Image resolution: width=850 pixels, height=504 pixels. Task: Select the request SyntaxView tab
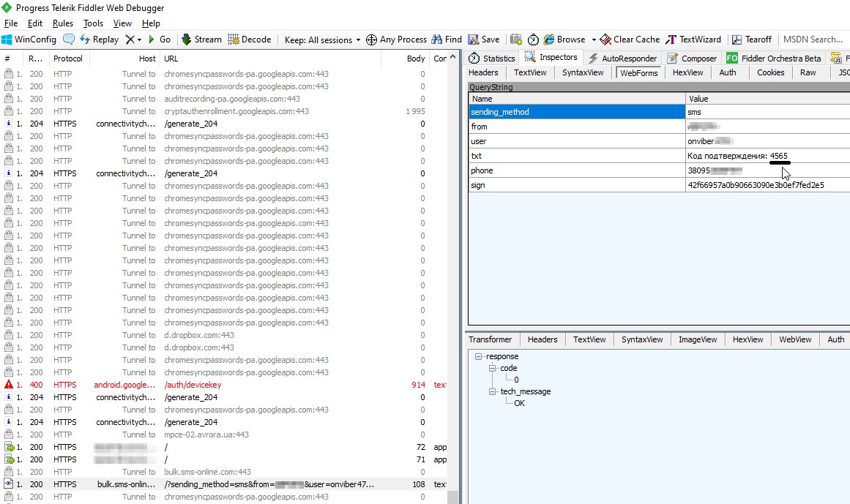coord(583,72)
